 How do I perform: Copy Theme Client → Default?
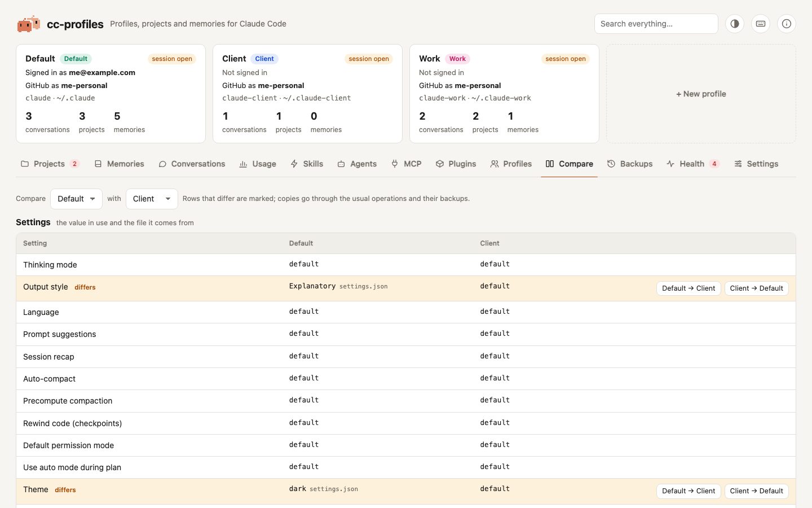pyautogui.click(x=756, y=491)
